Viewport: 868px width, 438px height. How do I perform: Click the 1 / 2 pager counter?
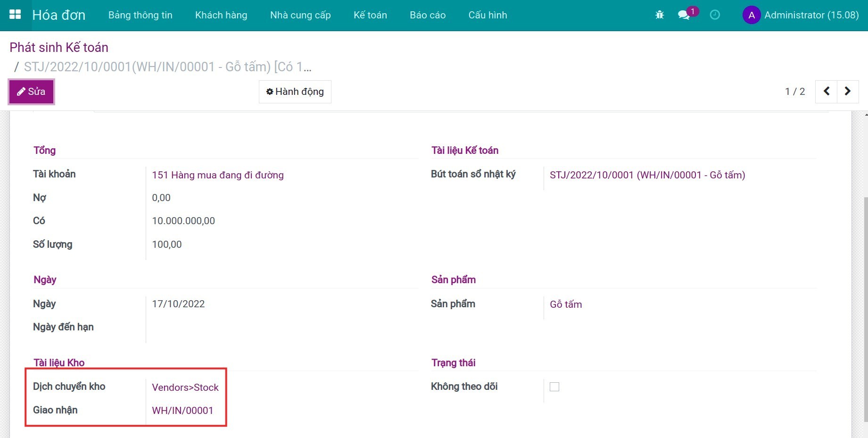794,92
